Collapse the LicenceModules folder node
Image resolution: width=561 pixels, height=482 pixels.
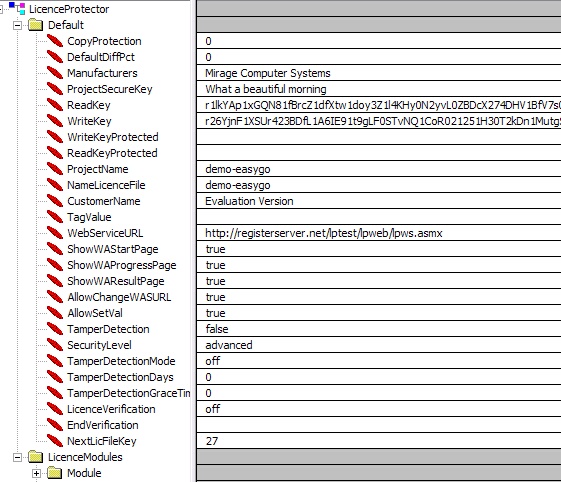click(x=17, y=457)
